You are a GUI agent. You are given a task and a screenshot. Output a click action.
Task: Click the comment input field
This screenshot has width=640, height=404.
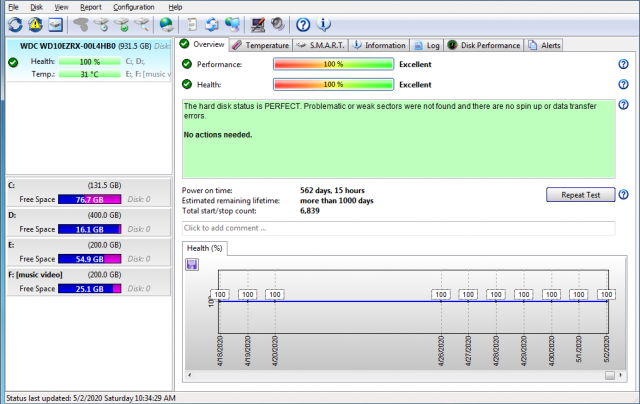coord(398,228)
